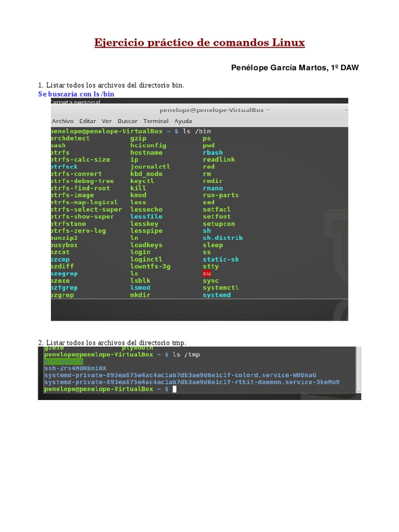Select the 'kill' entry in the listing
This screenshot has height=532, width=399.
pos(138,188)
